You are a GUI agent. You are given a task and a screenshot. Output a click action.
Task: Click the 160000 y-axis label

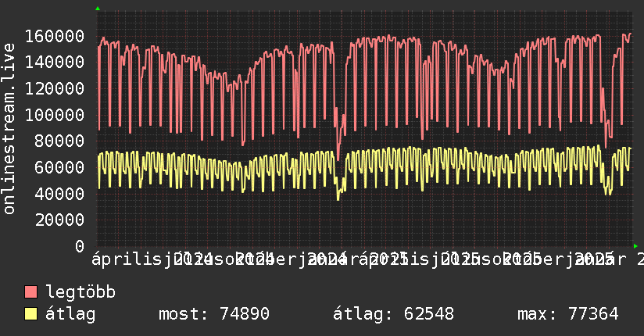[55, 36]
